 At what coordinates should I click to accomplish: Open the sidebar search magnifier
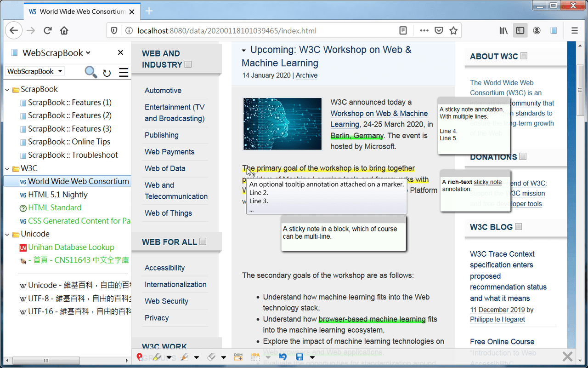(x=91, y=72)
